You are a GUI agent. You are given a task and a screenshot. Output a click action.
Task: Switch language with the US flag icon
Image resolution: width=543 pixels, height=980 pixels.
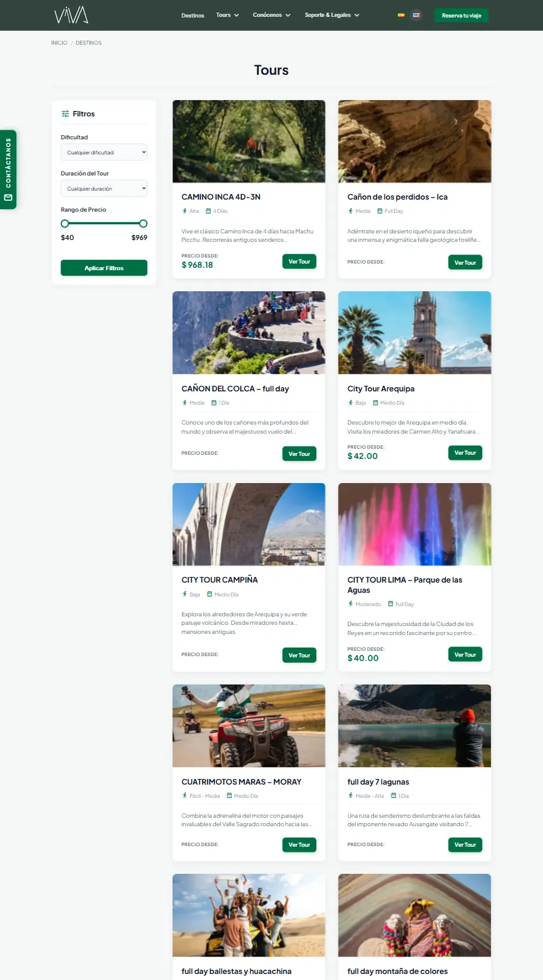coord(416,15)
